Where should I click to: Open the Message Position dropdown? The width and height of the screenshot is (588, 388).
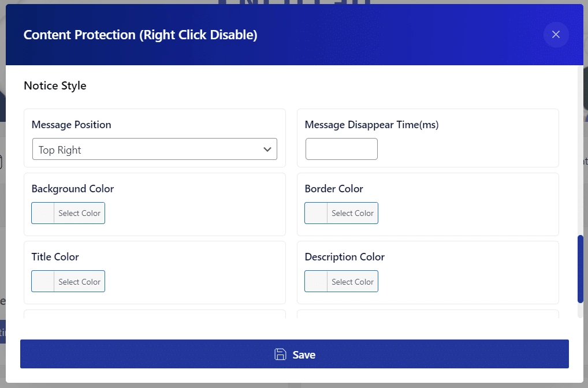click(x=154, y=149)
